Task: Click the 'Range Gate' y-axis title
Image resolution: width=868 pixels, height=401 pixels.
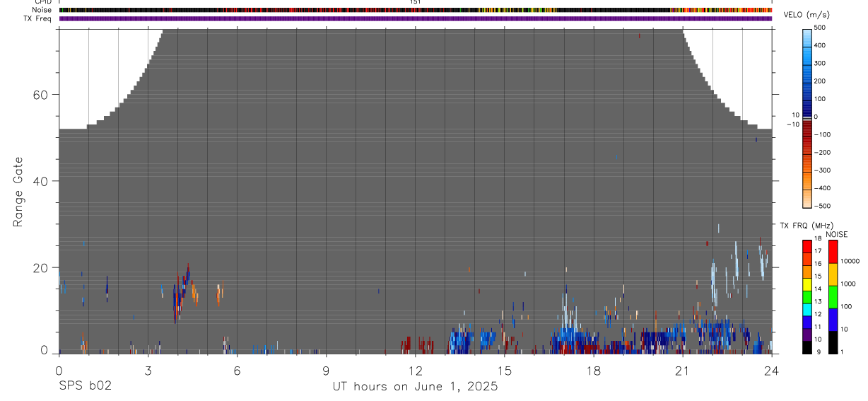Action: [x=18, y=192]
